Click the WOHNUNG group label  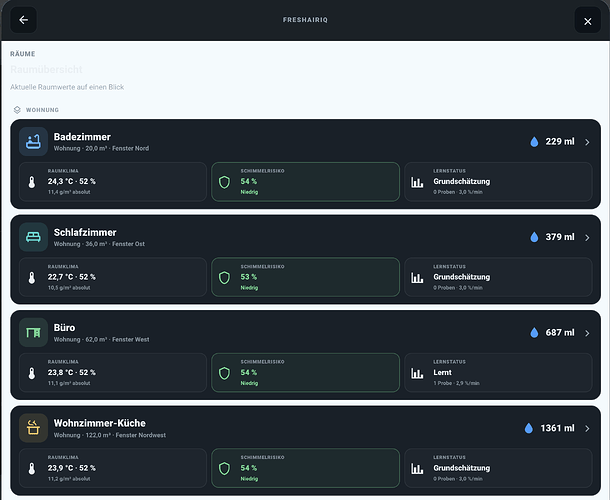(42, 110)
